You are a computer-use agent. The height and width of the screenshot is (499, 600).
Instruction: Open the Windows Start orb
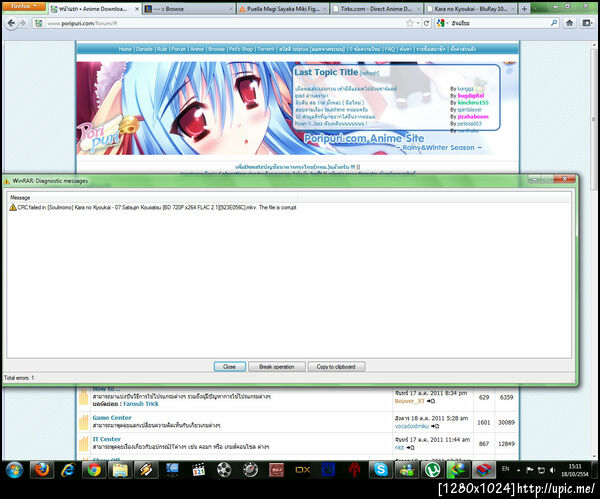(x=14, y=470)
